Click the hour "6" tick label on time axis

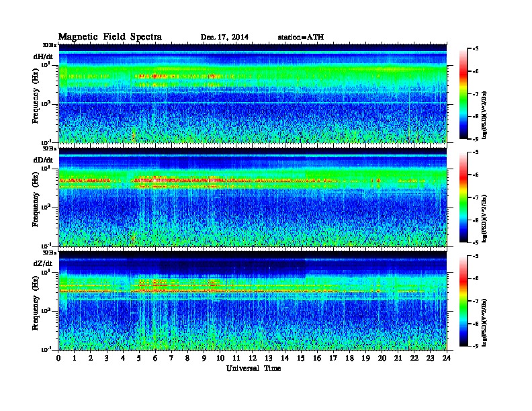click(155, 358)
